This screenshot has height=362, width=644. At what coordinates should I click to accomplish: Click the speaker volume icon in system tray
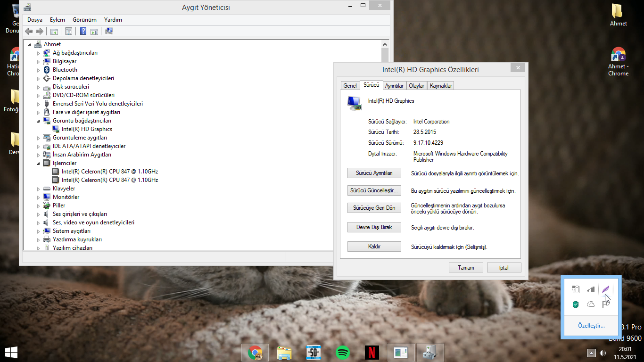[603, 353]
